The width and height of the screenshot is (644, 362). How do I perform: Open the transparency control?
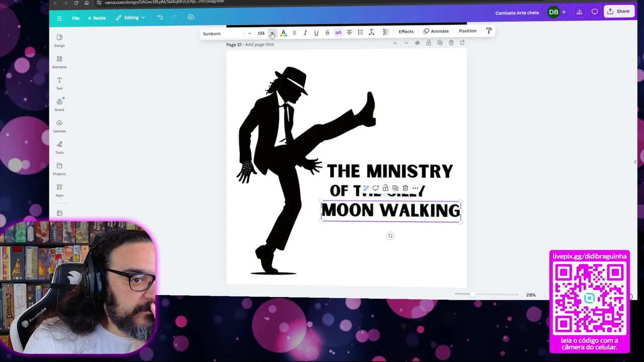386,32
